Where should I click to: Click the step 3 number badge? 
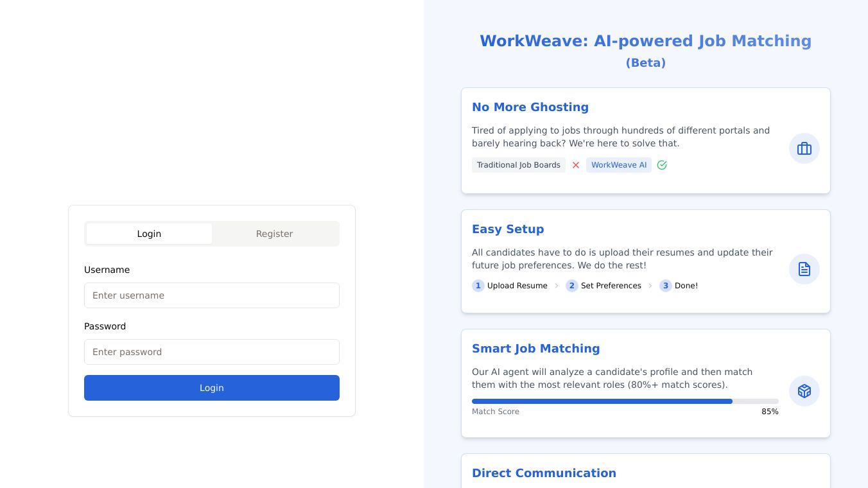click(x=666, y=286)
